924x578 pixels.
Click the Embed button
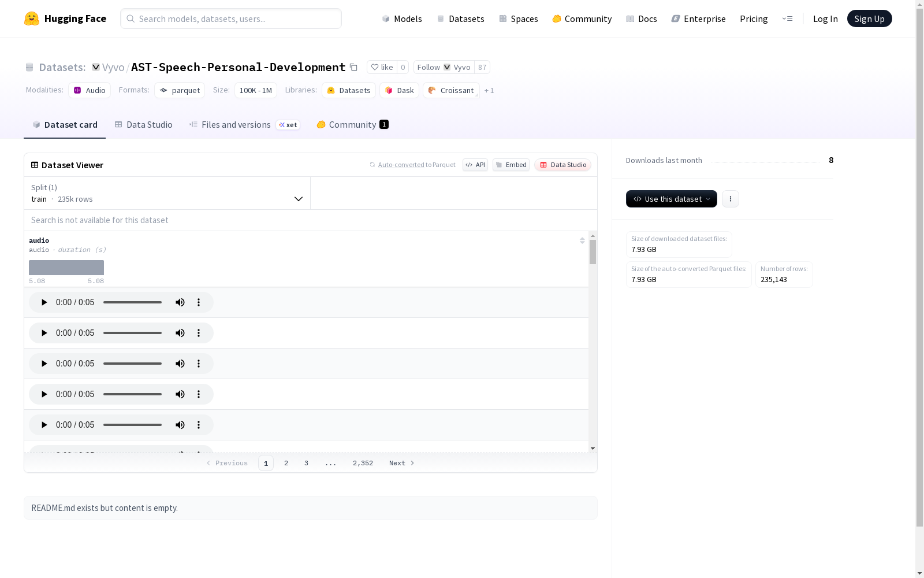[511, 165]
